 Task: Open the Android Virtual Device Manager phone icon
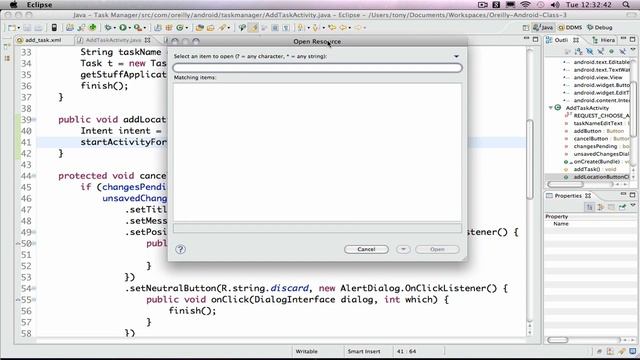(54, 28)
